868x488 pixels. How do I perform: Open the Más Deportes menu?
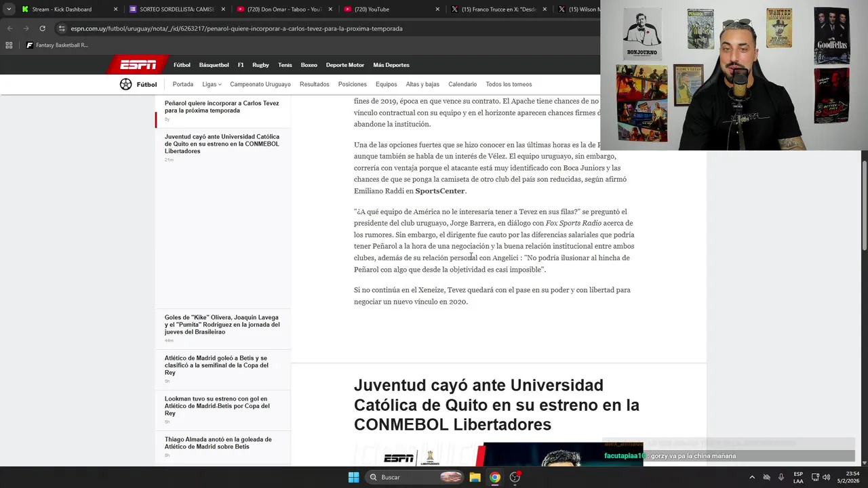tap(391, 65)
